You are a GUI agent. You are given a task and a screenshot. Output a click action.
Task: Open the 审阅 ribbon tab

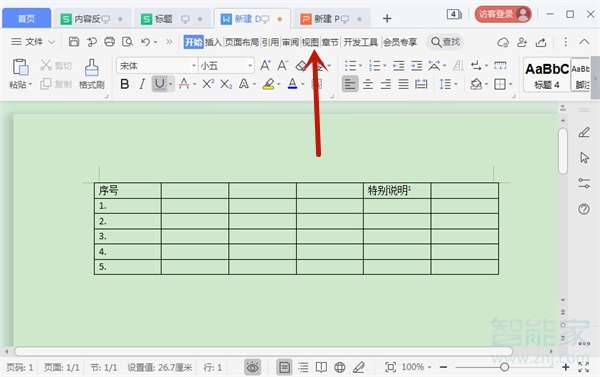click(290, 42)
